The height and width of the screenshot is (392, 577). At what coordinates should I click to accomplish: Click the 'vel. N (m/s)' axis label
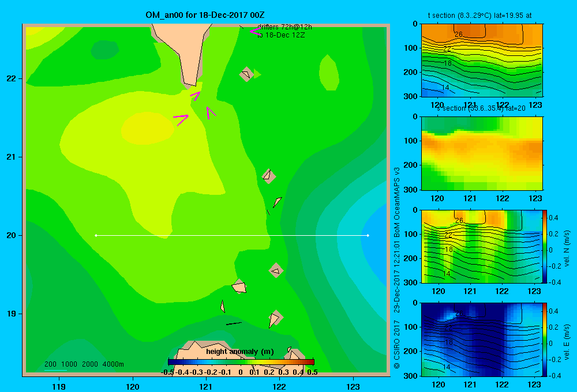click(567, 248)
